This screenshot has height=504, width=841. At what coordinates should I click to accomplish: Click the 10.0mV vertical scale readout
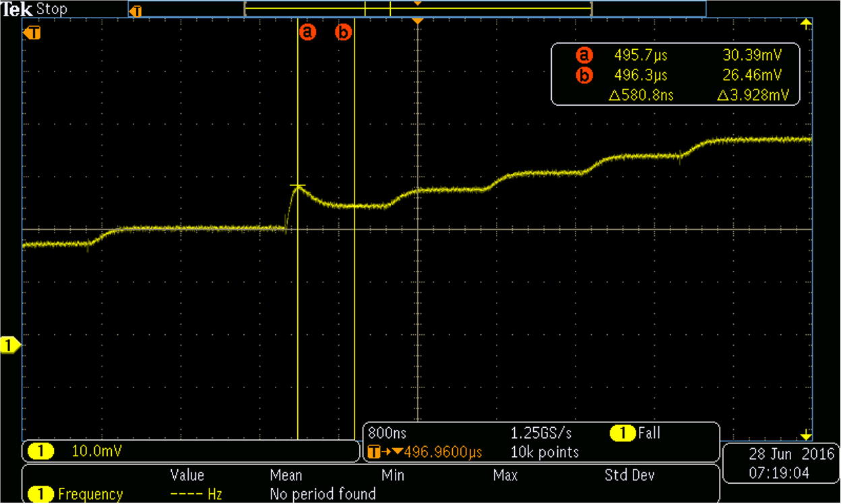point(97,451)
